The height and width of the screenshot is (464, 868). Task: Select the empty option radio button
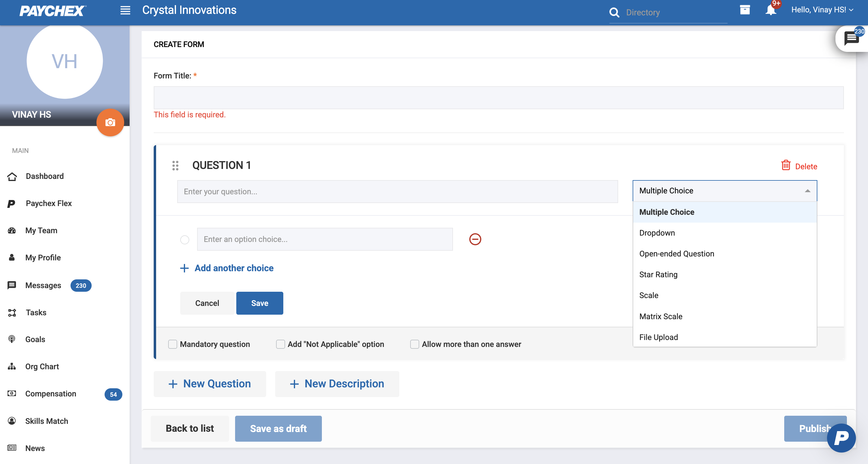click(185, 240)
